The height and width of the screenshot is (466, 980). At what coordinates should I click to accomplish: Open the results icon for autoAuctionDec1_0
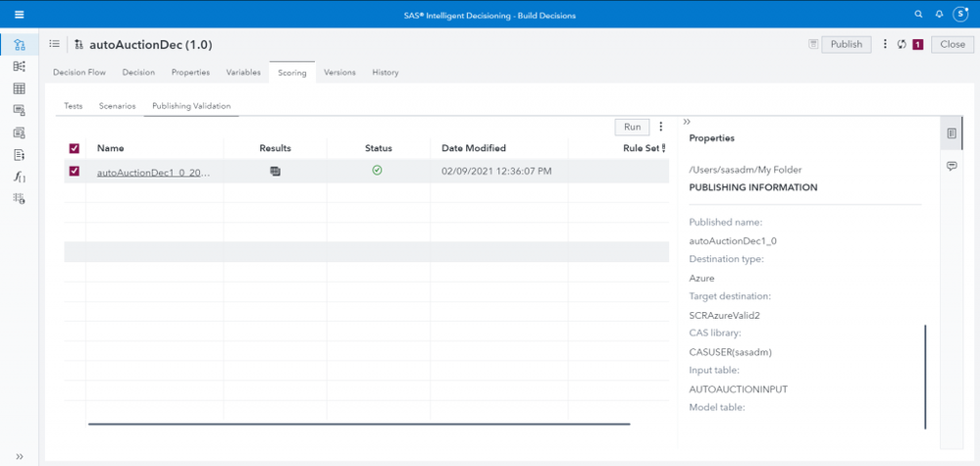point(276,171)
